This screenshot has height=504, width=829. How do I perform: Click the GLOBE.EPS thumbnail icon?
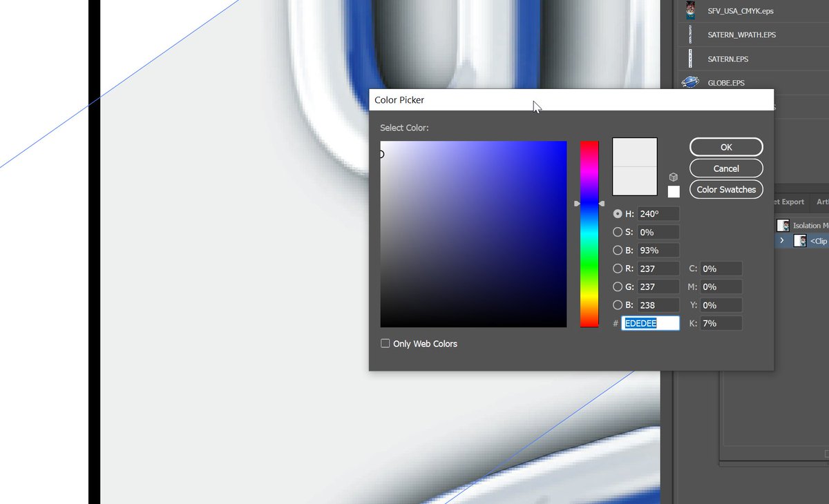click(690, 82)
